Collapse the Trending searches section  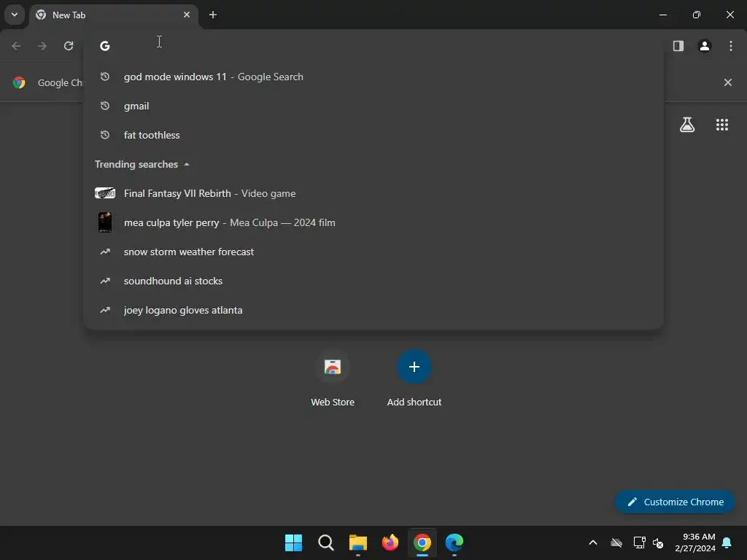tap(142, 164)
